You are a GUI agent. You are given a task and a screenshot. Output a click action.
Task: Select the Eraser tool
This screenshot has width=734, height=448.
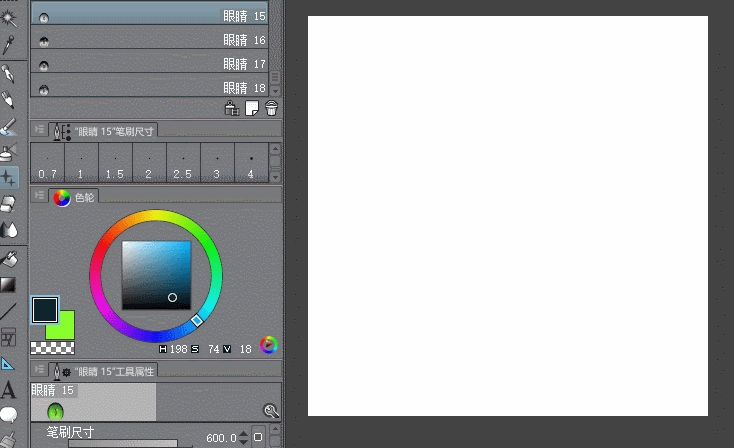tap(9, 203)
